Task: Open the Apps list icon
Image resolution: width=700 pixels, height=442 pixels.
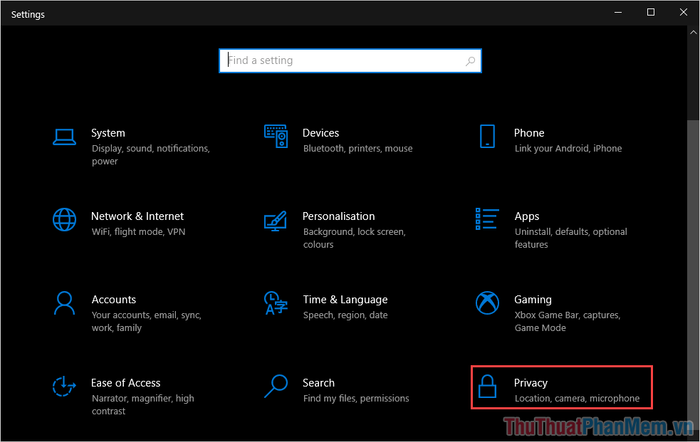Action: [487, 219]
